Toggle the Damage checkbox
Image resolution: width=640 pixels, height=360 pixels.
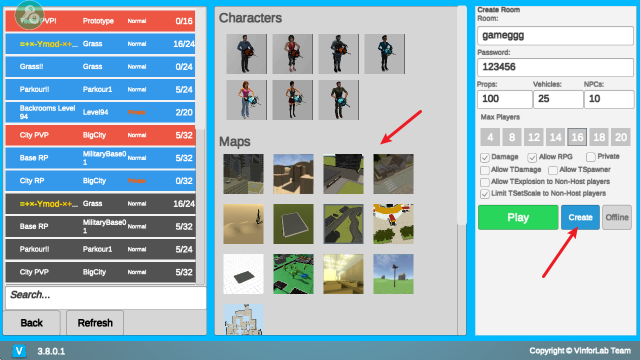[x=485, y=158]
